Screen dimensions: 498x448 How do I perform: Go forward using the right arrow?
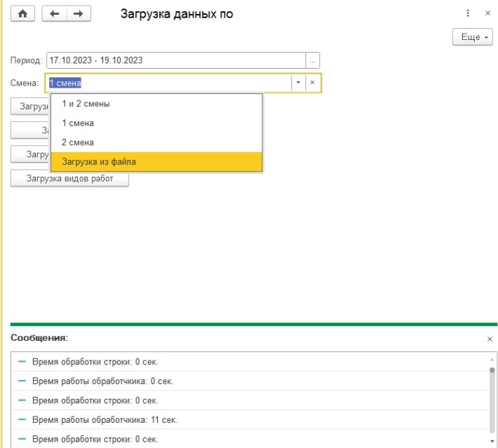click(79, 14)
